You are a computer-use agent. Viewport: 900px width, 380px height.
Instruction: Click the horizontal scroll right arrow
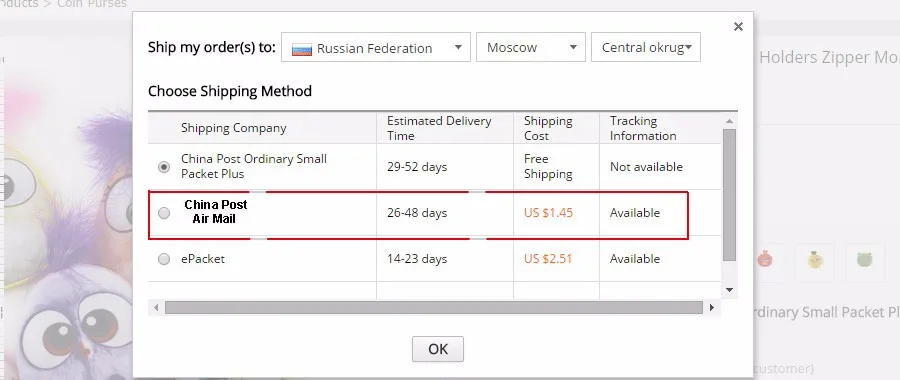[712, 308]
